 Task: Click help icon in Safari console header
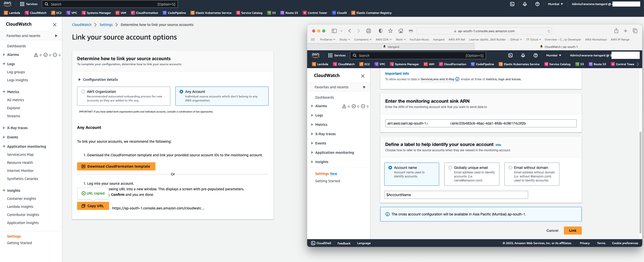(x=536, y=55)
